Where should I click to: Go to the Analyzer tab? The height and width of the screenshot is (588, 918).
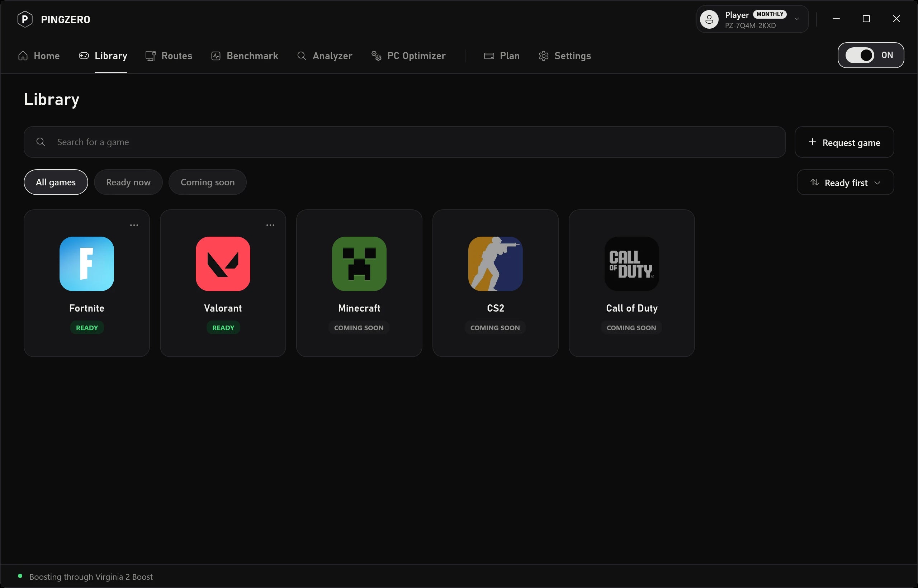[x=325, y=56]
